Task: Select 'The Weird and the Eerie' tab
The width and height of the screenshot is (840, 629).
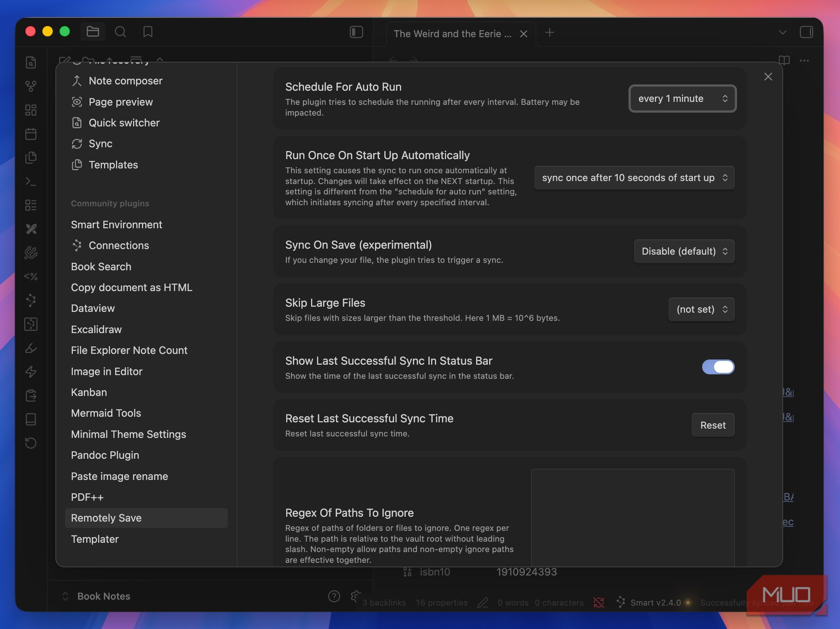Action: point(452,34)
